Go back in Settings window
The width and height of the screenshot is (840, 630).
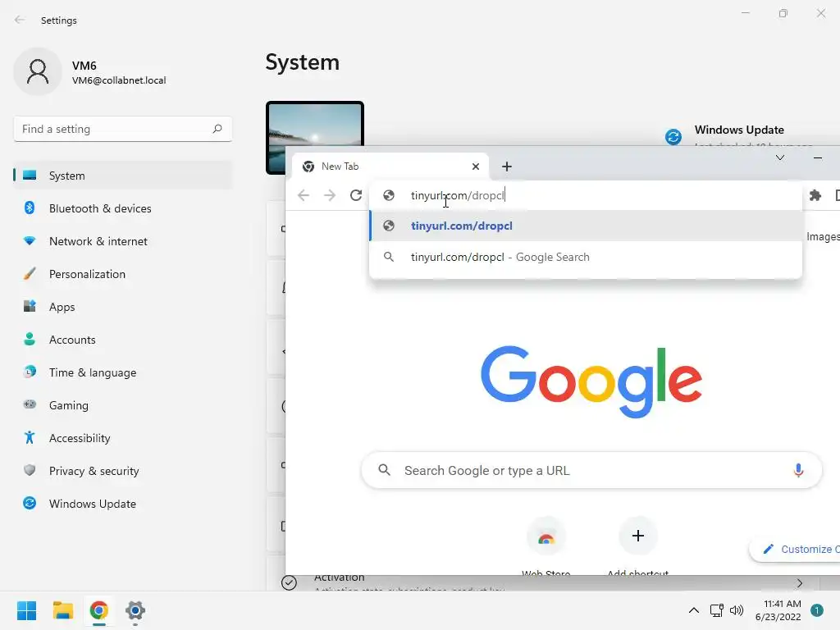tap(20, 20)
